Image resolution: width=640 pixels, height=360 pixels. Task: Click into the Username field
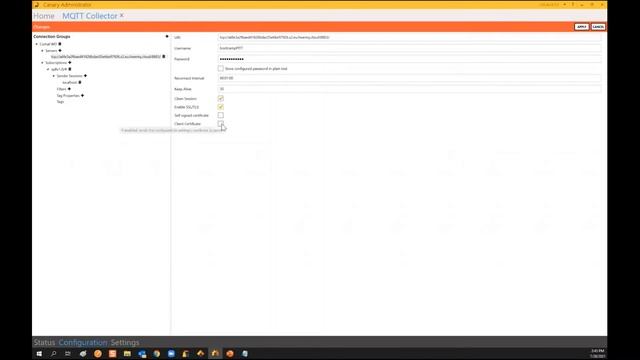pos(409,48)
